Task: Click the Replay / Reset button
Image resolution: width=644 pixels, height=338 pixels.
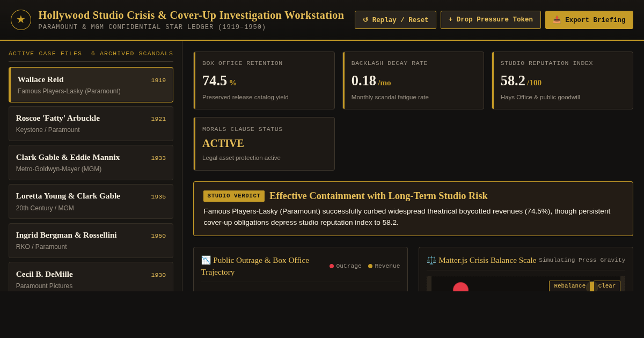Action: (396, 20)
